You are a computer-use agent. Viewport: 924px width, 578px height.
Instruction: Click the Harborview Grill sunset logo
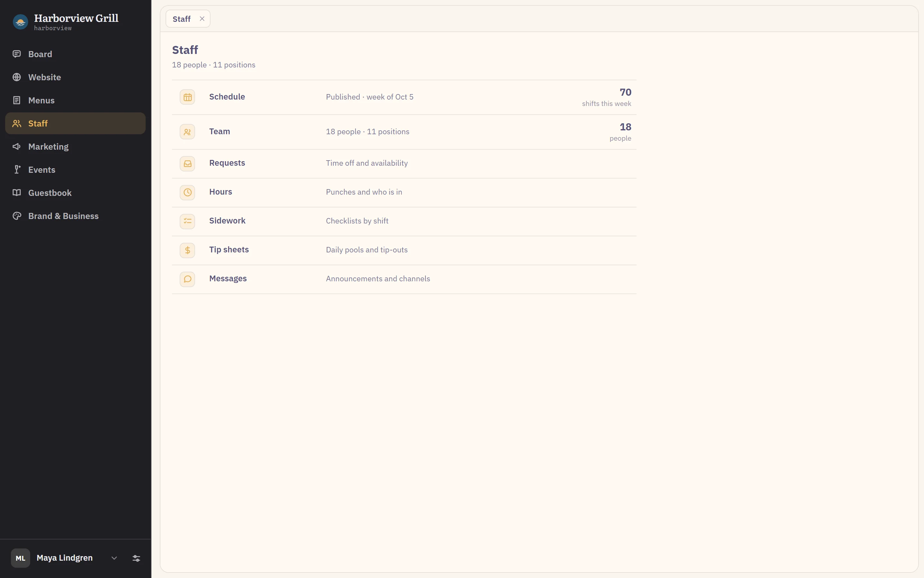tap(21, 22)
